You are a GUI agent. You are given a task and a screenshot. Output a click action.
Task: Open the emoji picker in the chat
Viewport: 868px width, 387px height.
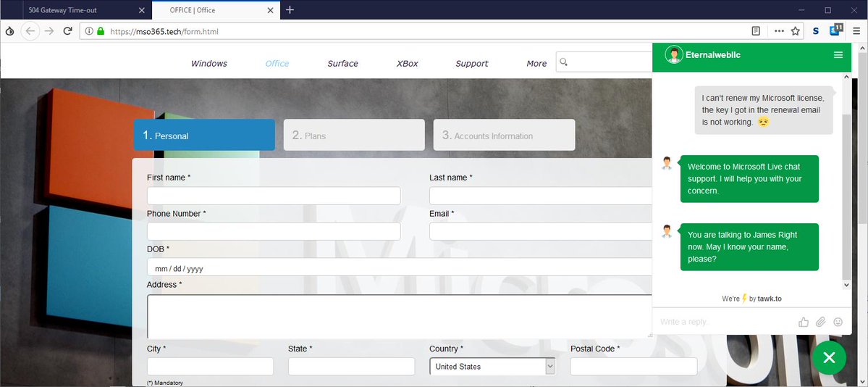pyautogui.click(x=838, y=322)
